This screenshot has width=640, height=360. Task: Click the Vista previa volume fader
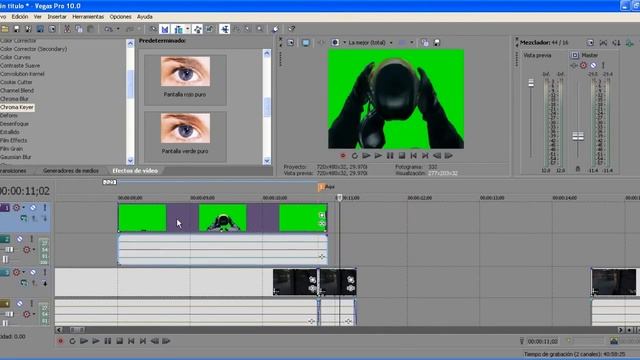coord(531,83)
